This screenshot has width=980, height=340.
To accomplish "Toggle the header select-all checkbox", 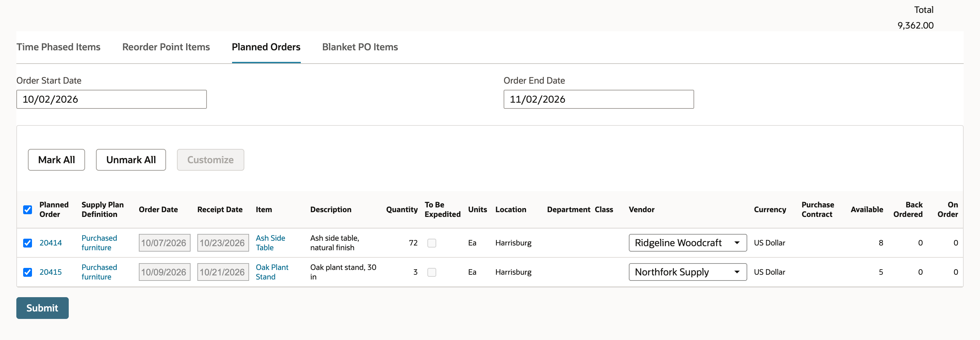I will (27, 209).
